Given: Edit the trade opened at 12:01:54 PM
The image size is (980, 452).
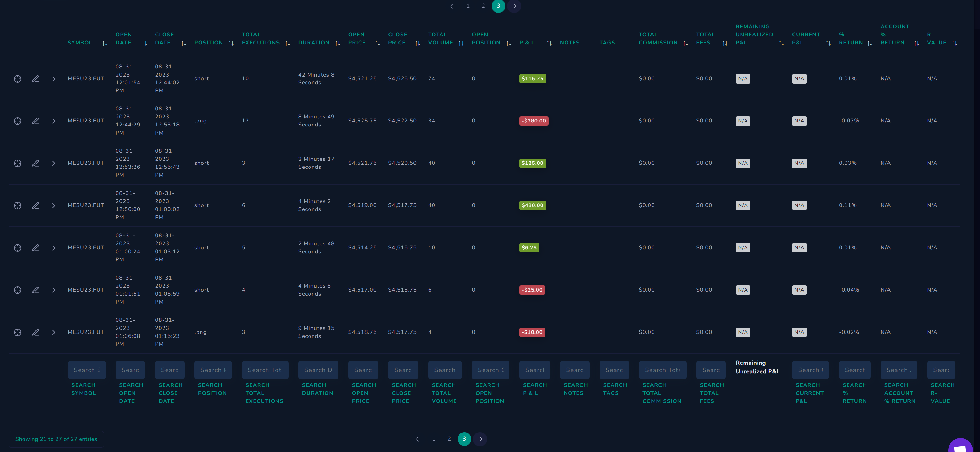Looking at the screenshot, I should click(x=35, y=79).
